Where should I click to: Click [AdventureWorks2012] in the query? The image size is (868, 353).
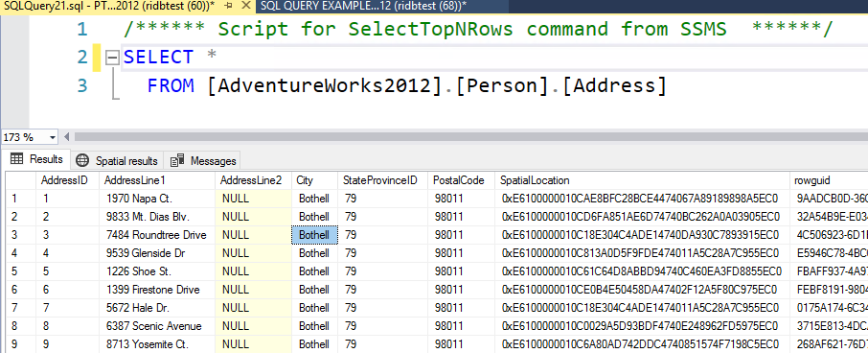tap(326, 86)
